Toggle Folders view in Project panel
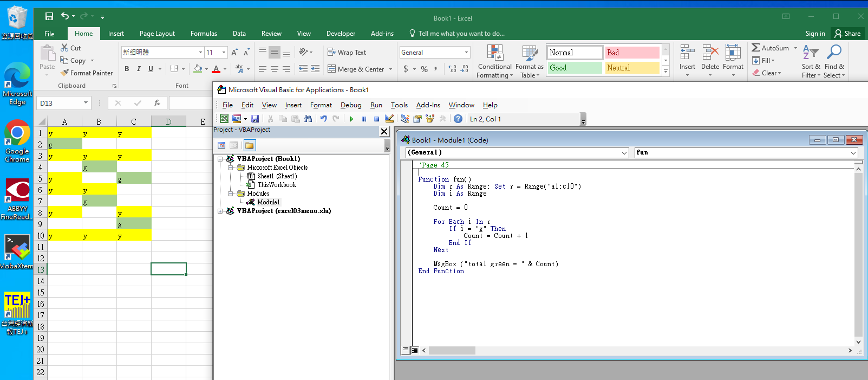 click(249, 145)
